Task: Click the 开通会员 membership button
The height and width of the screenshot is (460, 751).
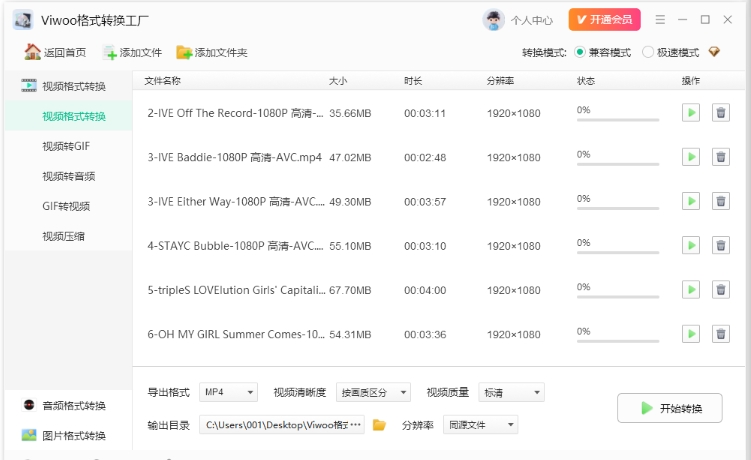Action: [x=604, y=20]
